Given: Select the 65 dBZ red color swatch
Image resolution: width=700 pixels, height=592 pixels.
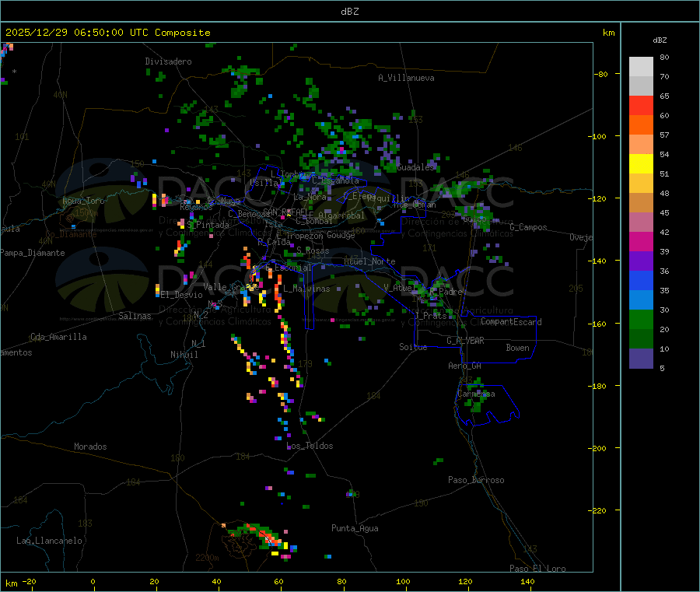Looking at the screenshot, I should [641, 105].
